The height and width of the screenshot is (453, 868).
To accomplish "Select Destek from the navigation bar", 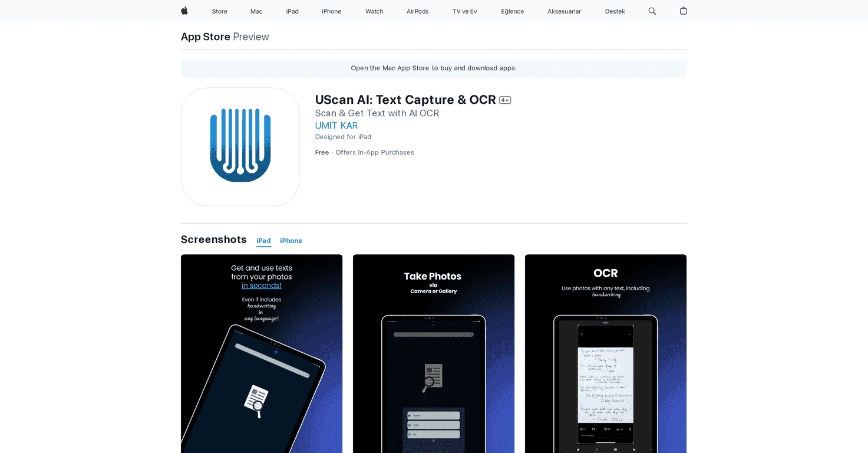I will pos(615,11).
